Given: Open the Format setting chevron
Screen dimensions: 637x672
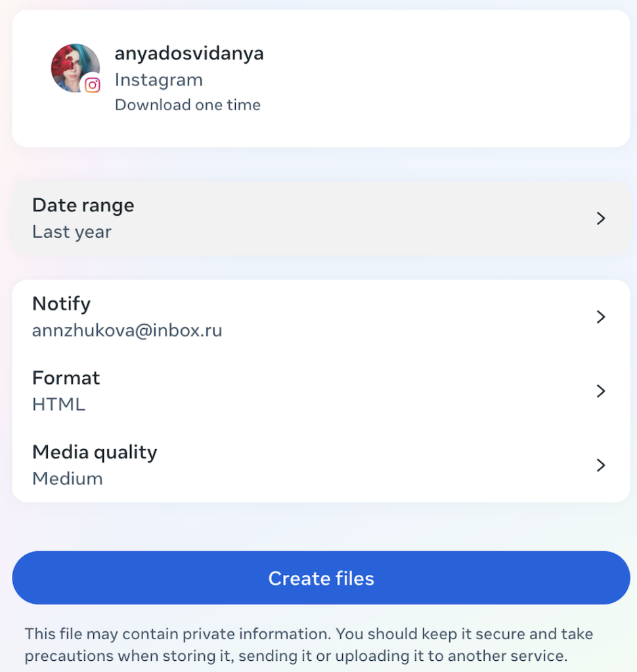Looking at the screenshot, I should click(x=600, y=390).
